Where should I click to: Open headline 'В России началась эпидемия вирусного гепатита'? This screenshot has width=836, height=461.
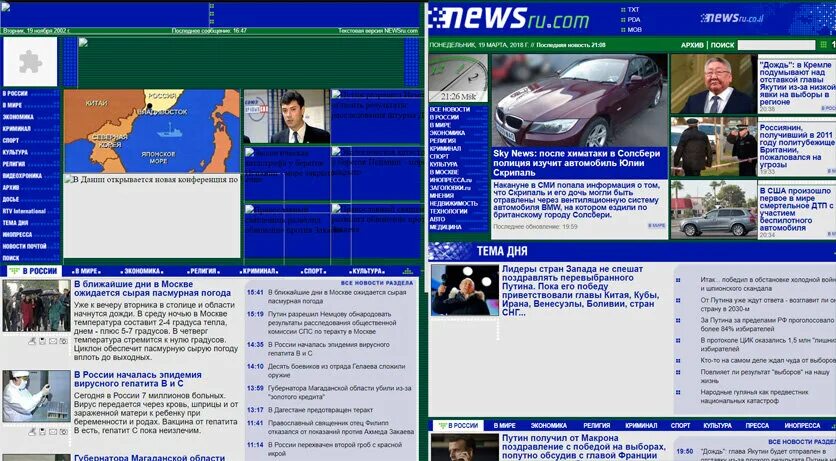coord(138,379)
